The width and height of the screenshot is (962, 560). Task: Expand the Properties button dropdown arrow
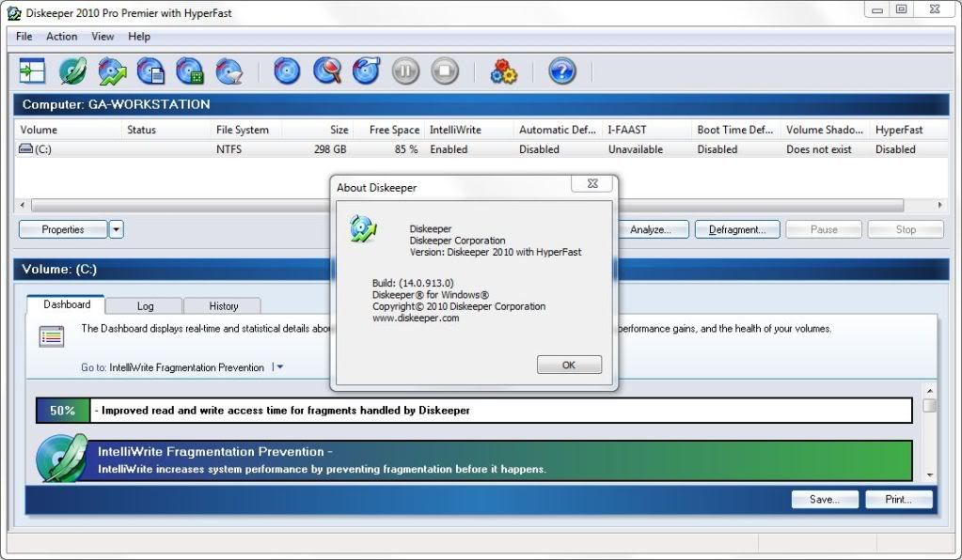(x=117, y=229)
